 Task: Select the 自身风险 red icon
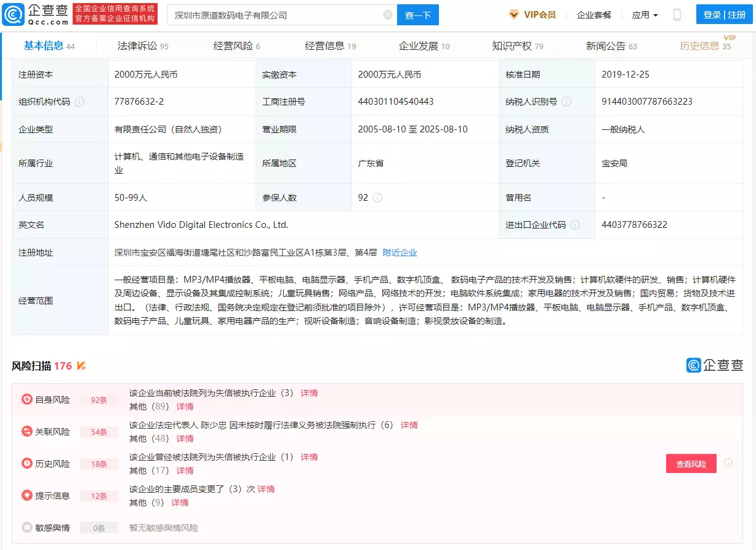click(x=27, y=400)
